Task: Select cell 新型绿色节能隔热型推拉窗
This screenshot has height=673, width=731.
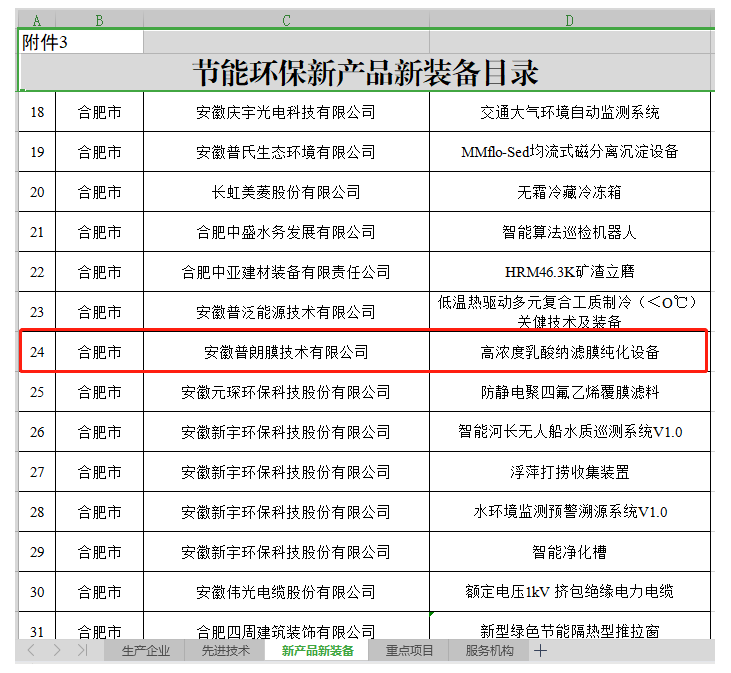Action: tap(570, 626)
